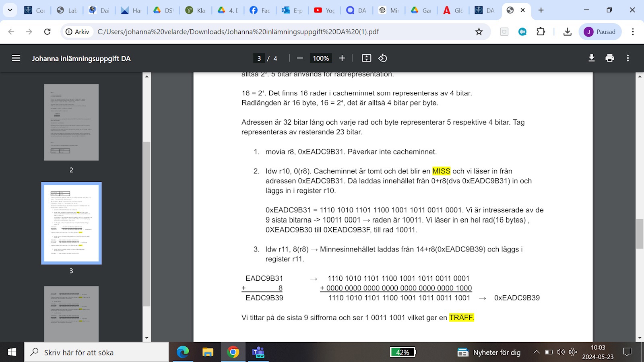
Task: Open the Chrome extensions puzzle icon
Action: pyautogui.click(x=541, y=32)
